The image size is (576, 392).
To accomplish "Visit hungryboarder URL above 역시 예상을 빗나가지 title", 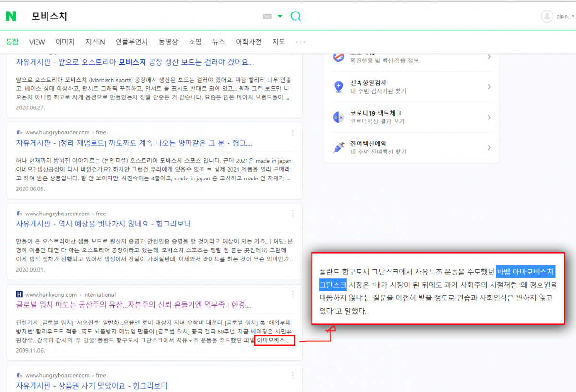I will [66, 214].
